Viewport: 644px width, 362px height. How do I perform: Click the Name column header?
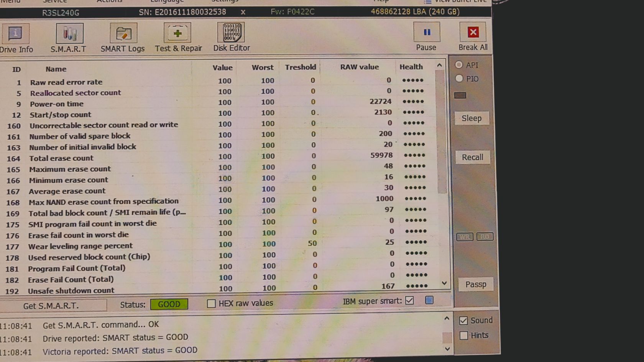click(56, 69)
